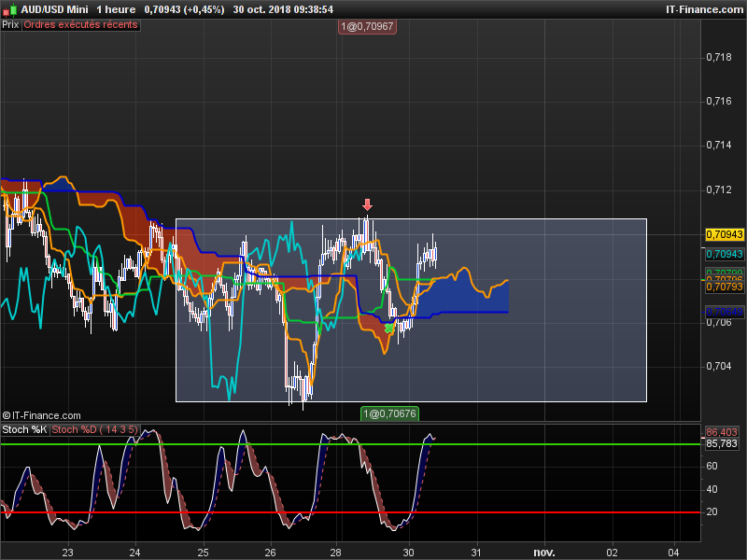Click the 60 level on stochastic axis

pyautogui.click(x=712, y=466)
